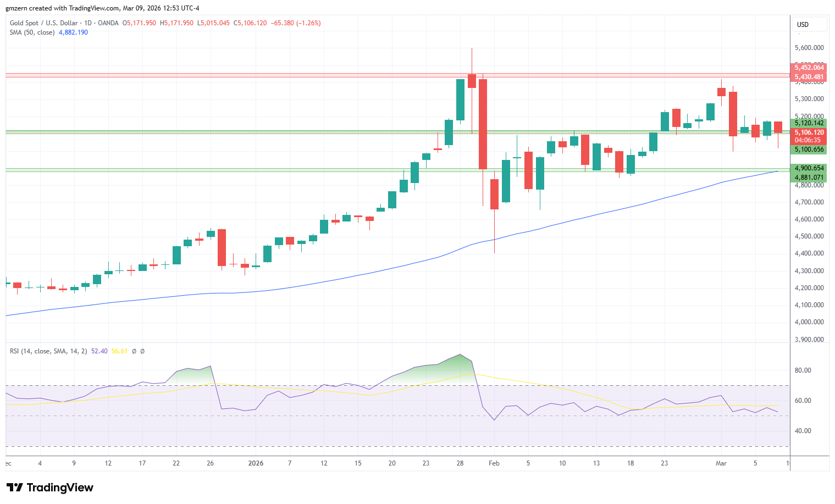This screenshot has width=835, height=504.
Task: Select the high value H5,171.950
Action: click(176, 23)
